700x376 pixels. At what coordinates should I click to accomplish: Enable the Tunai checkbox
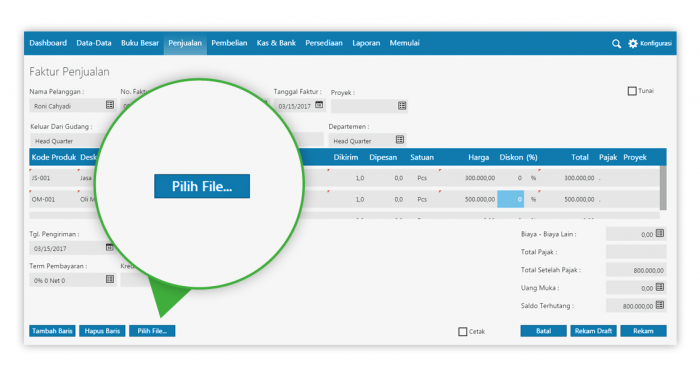coord(632,91)
